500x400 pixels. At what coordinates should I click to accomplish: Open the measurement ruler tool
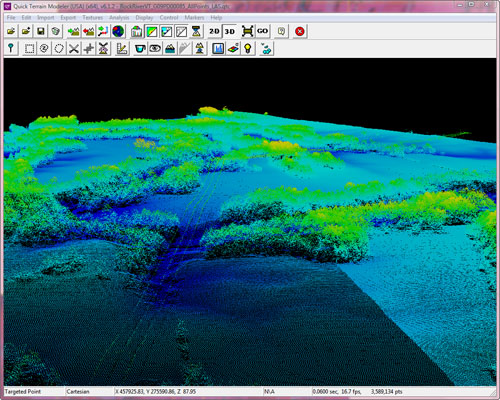122,49
